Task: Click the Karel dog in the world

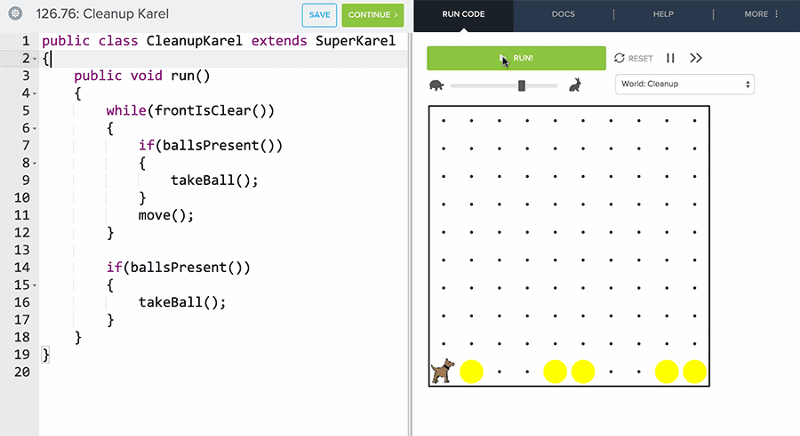Action: point(441,371)
